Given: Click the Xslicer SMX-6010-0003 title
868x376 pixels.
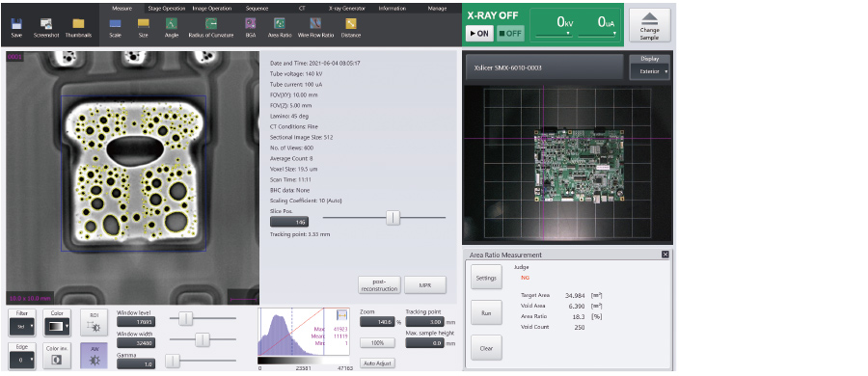Looking at the screenshot, I should (507, 68).
